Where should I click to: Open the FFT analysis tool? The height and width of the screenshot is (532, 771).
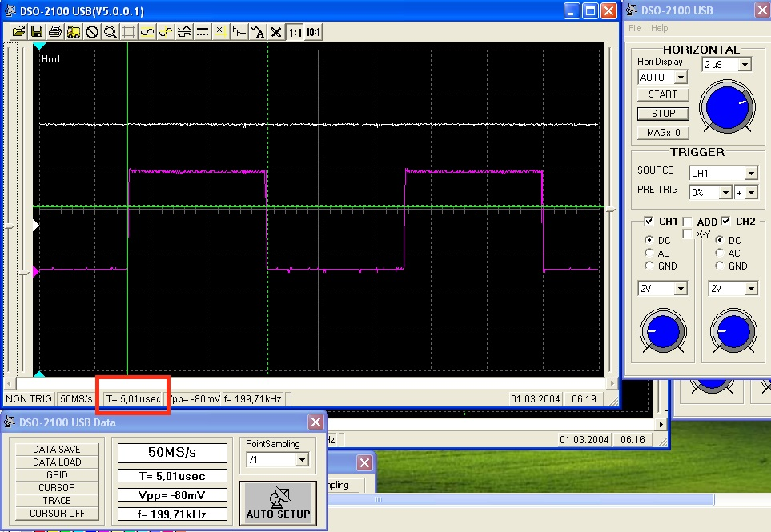click(239, 32)
